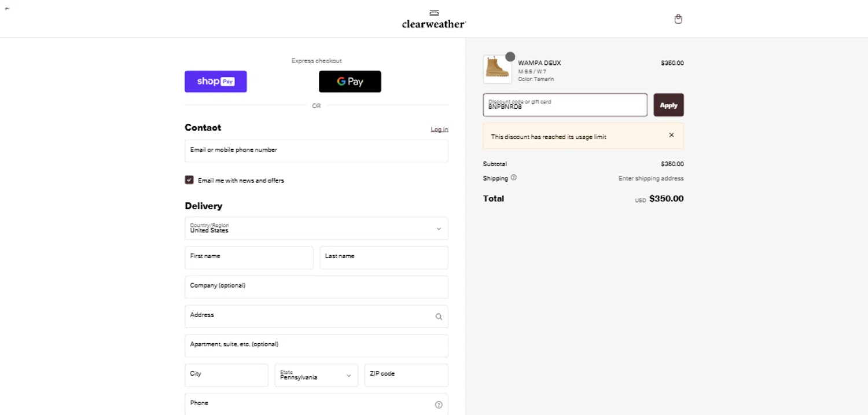The image size is (868, 415).
Task: Apply the discount code
Action: pos(668,105)
